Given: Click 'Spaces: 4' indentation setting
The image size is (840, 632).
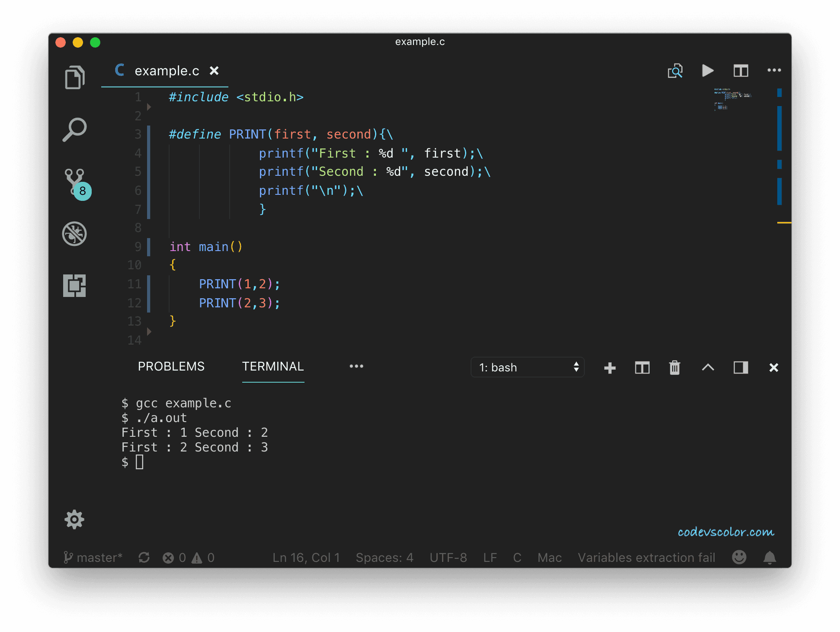Looking at the screenshot, I should tap(384, 558).
